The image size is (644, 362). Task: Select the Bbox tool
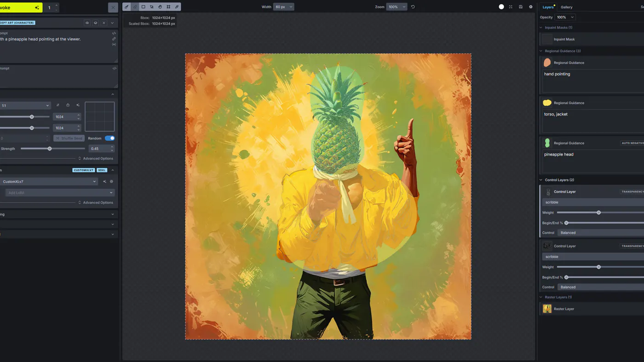(168, 7)
